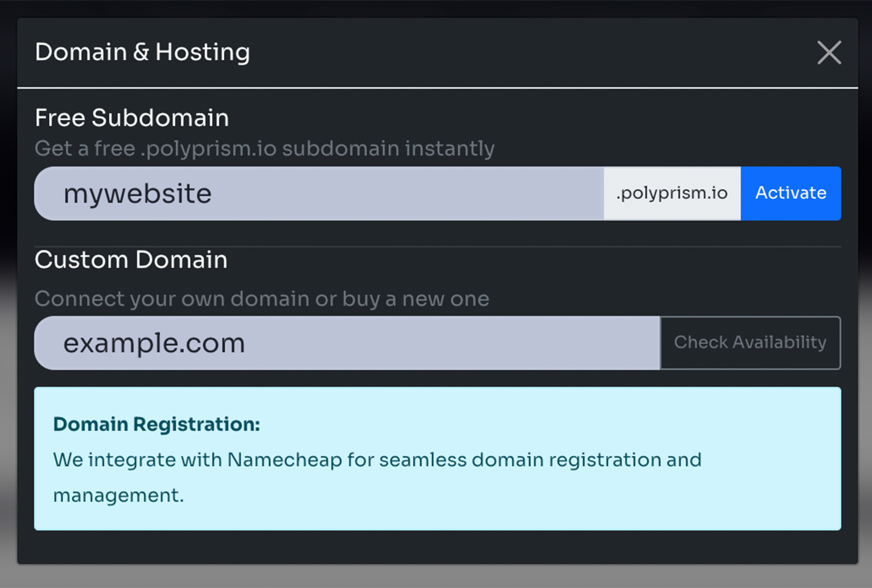Select the .polyprism.io suffix label
The height and width of the screenshot is (588, 872).
[x=672, y=193]
